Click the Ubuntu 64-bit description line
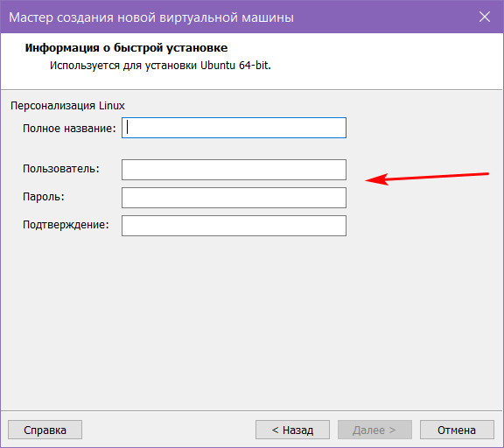 pyautogui.click(x=160, y=66)
